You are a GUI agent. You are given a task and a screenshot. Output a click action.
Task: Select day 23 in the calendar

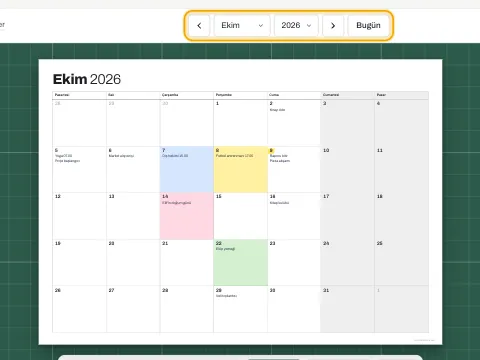294,263
